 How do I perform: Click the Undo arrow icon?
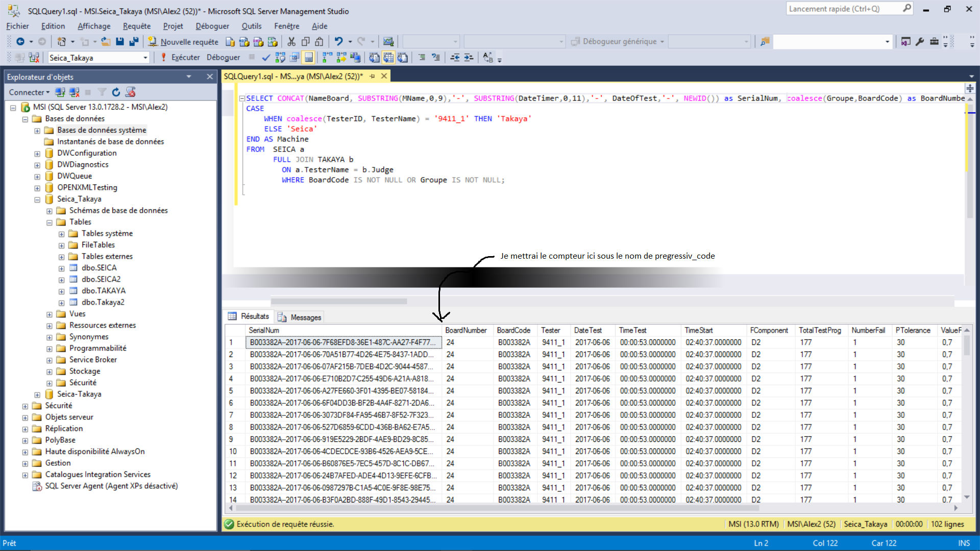(x=338, y=42)
